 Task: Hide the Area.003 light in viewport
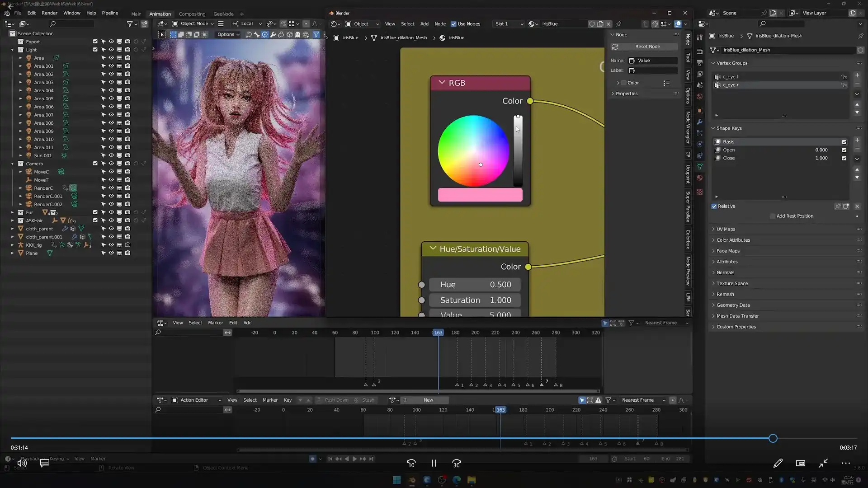111,82
